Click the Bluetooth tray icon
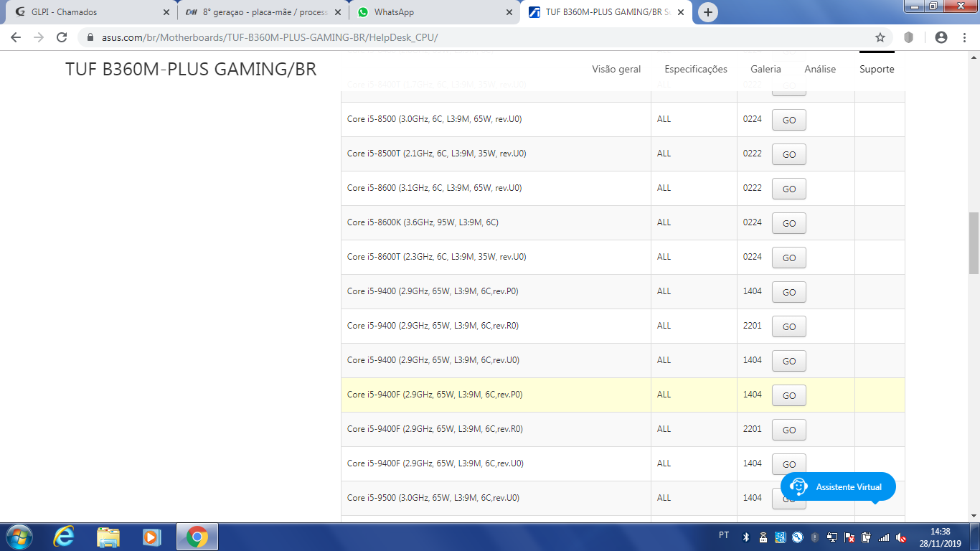The width and height of the screenshot is (980, 551). [745, 537]
